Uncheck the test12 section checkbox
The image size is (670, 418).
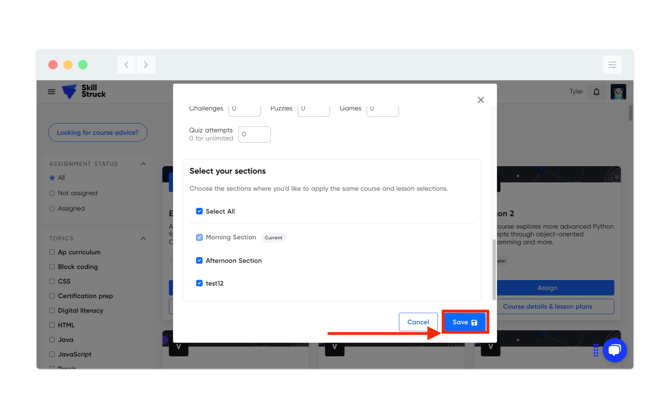(199, 284)
